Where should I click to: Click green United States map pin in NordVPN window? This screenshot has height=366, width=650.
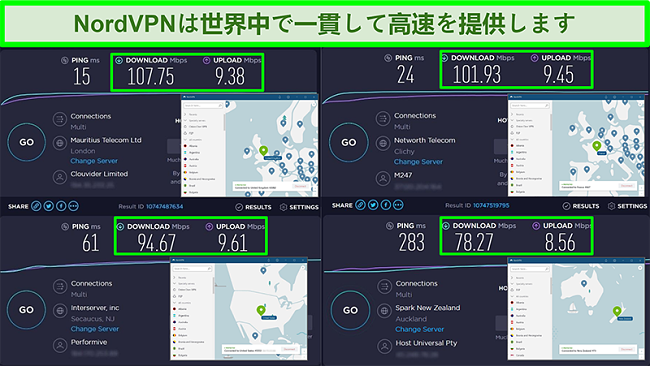pos(261,310)
